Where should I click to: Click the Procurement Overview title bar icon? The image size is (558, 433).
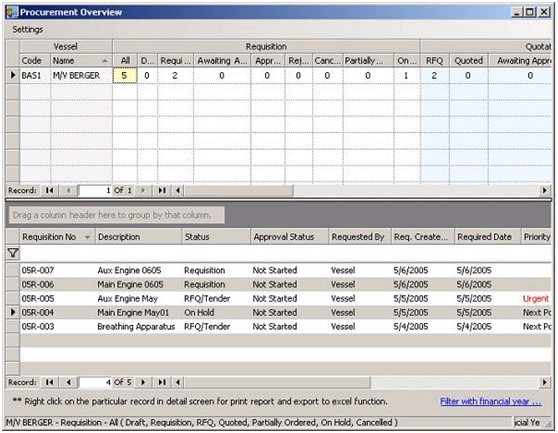pos(12,12)
